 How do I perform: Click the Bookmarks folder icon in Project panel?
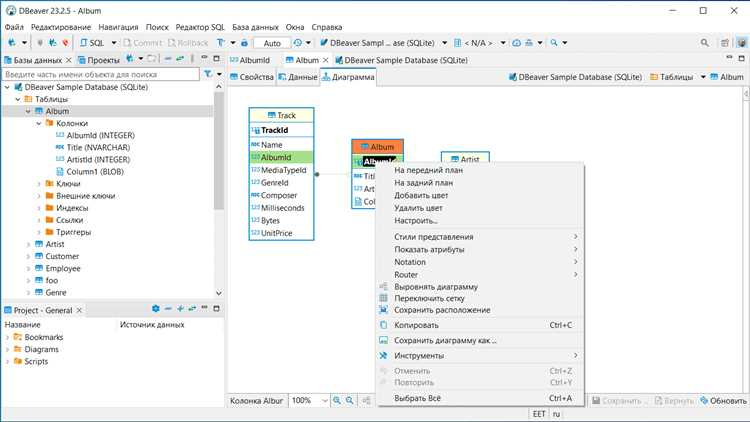click(x=18, y=337)
